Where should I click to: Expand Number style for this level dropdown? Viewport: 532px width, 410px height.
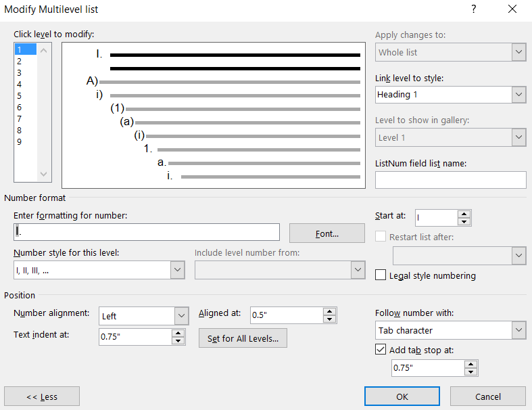click(177, 271)
